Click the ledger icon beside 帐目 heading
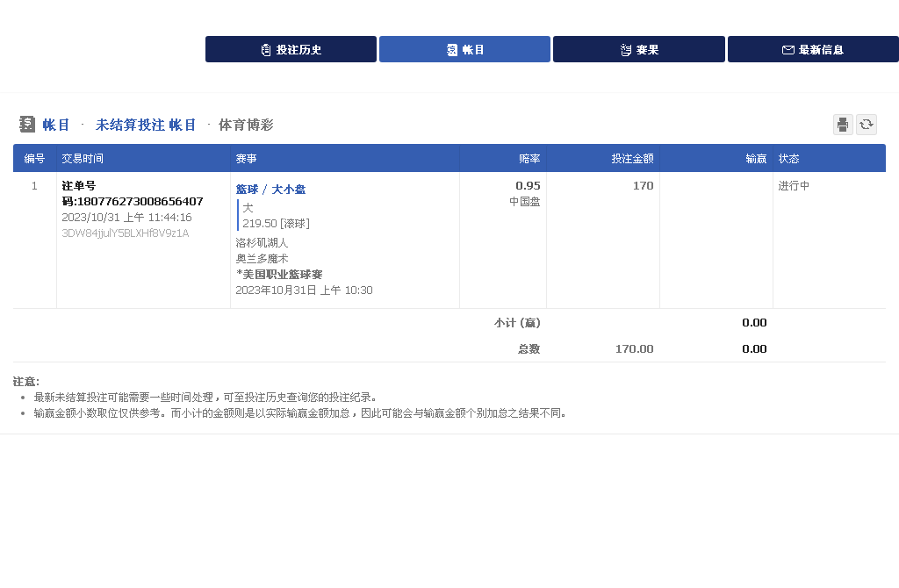Viewport: 899px width, 588px height. (x=27, y=125)
